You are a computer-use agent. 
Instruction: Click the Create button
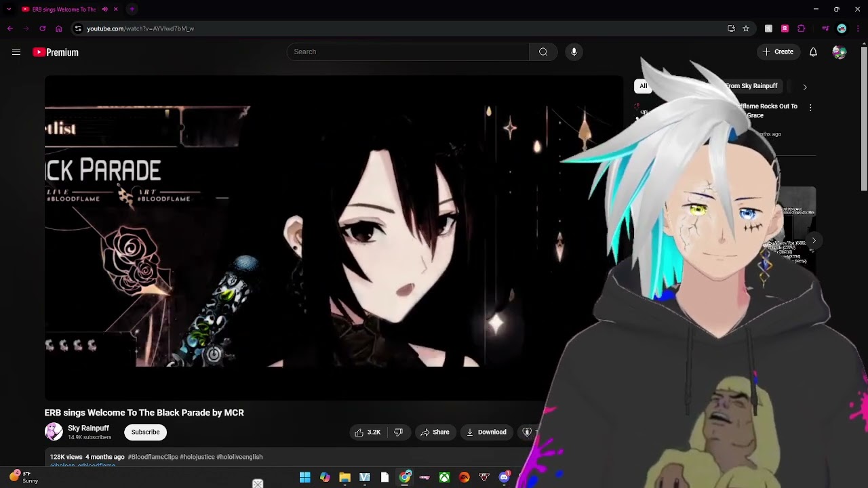click(x=778, y=52)
